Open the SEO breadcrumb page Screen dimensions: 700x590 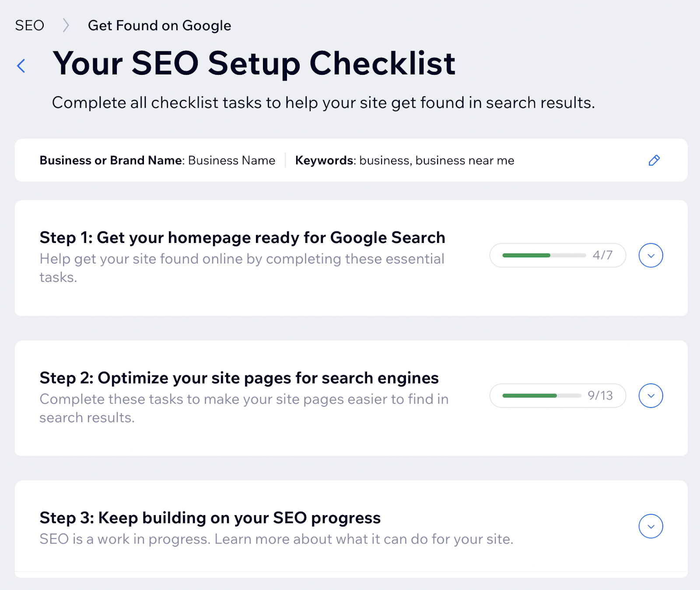pyautogui.click(x=29, y=25)
